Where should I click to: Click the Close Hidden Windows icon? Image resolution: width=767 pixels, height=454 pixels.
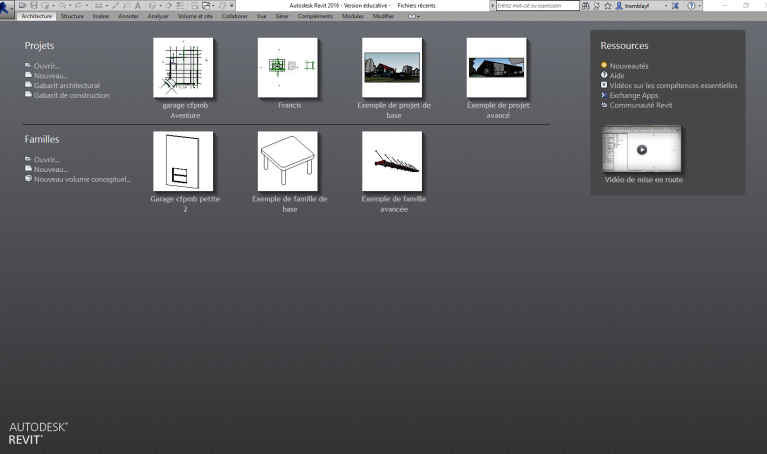coord(194,5)
